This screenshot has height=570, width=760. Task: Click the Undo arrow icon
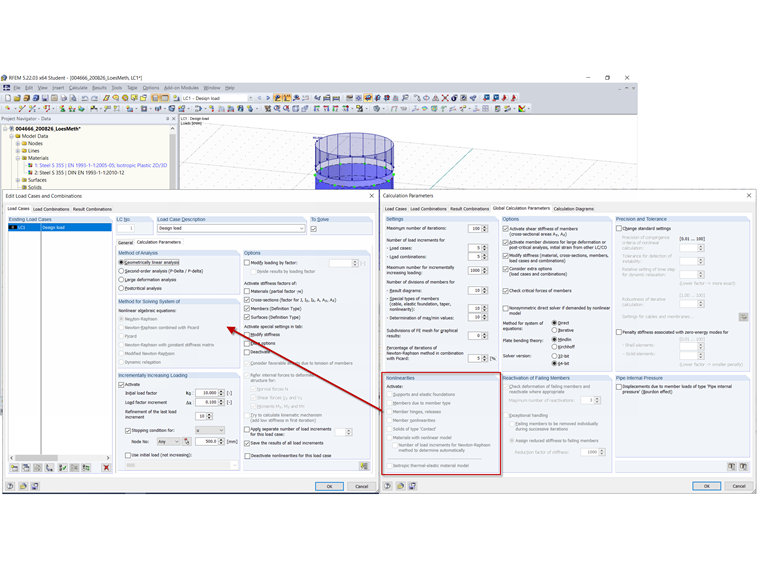pos(85,98)
